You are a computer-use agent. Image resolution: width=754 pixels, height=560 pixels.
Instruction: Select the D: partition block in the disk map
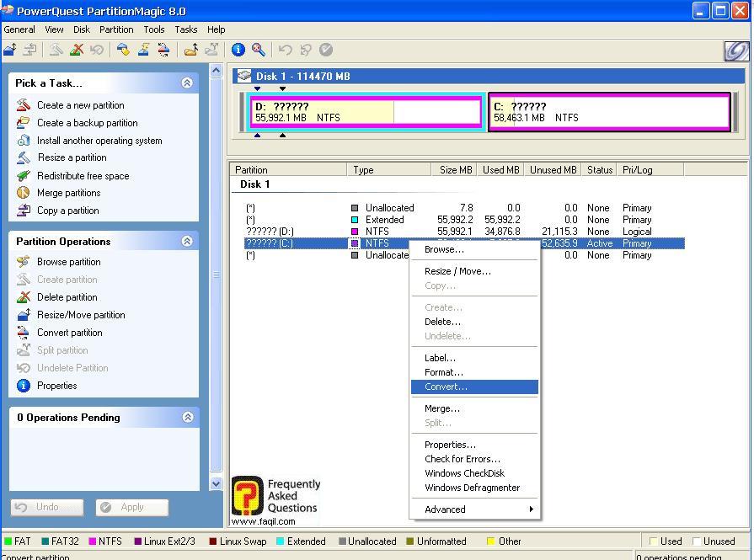click(x=366, y=113)
